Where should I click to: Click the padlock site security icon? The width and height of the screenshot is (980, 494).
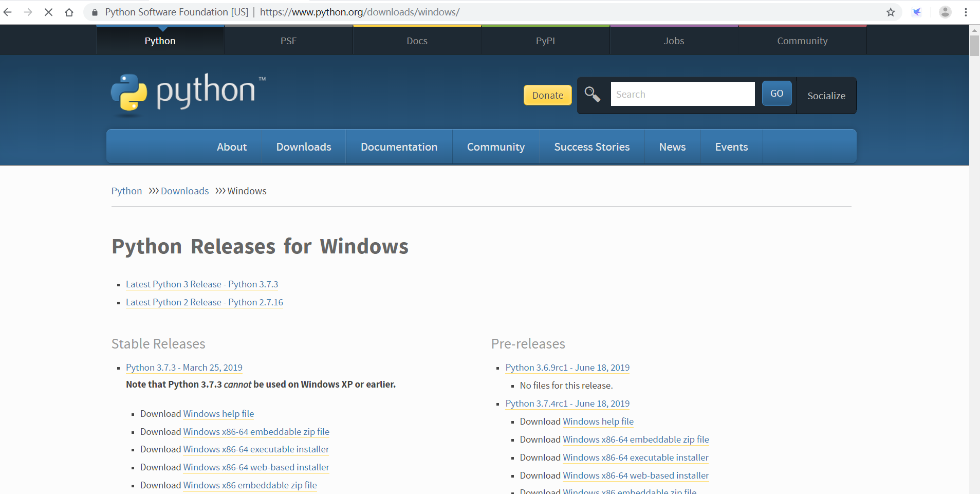pyautogui.click(x=95, y=12)
